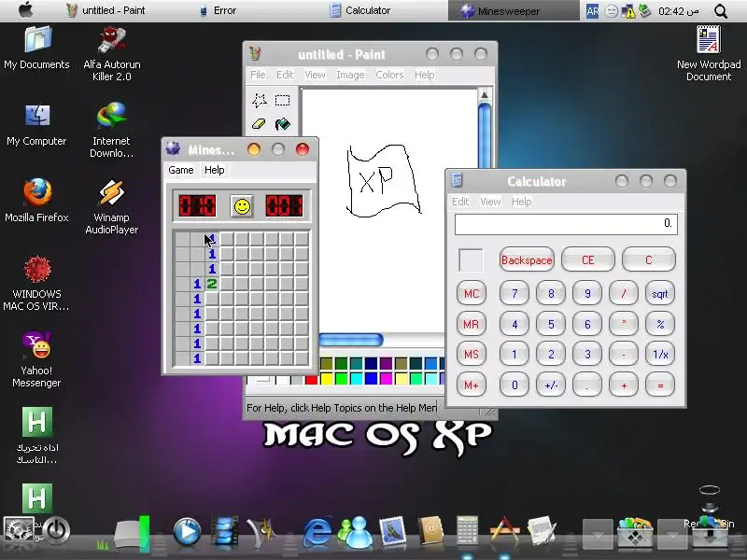Image resolution: width=747 pixels, height=560 pixels.
Task: Open the calculator icon in the dock
Action: (x=467, y=529)
